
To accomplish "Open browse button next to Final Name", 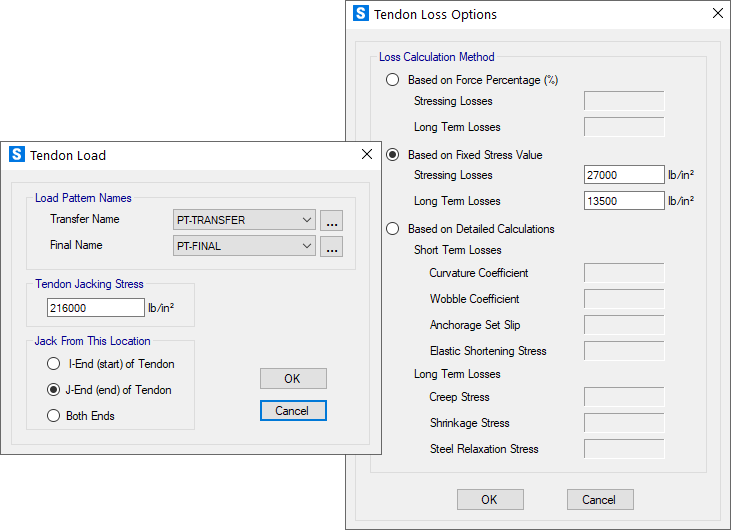I will point(332,246).
